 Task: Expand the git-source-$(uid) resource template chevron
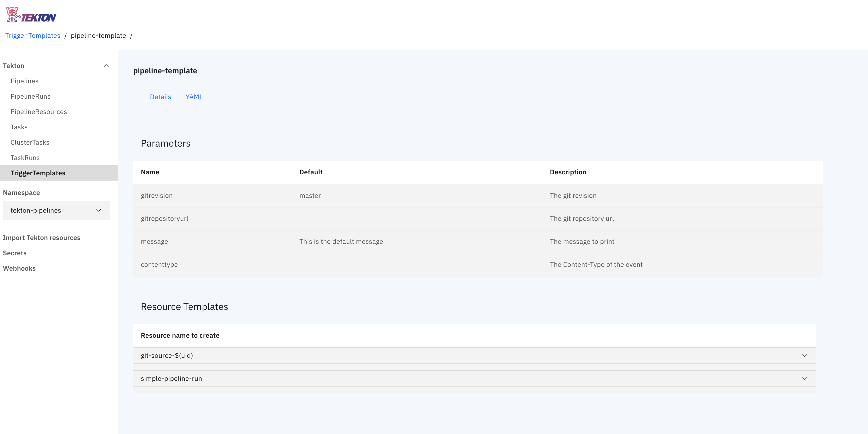tap(805, 355)
